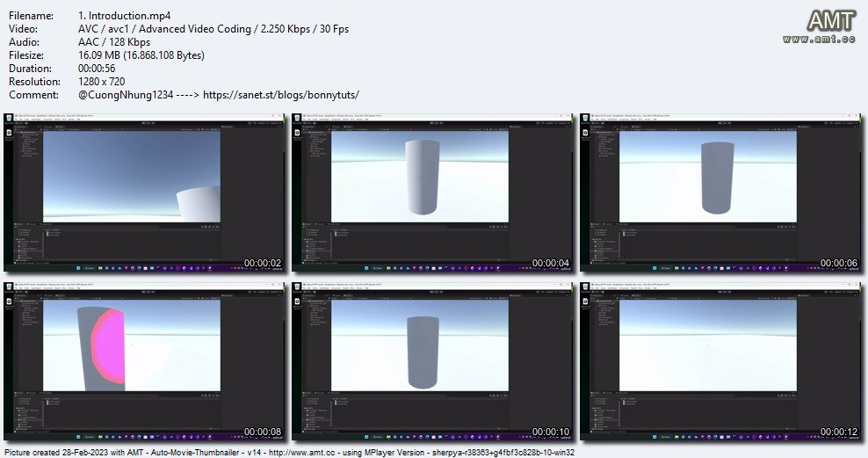Click the system tray clock in the 00:00:04 frame
The image size is (868, 458).
(567, 267)
